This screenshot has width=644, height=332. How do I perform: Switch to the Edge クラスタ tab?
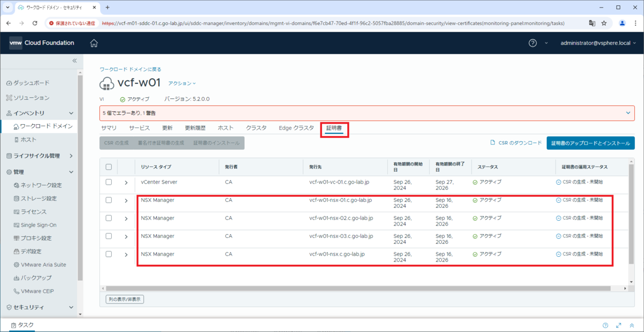296,128
